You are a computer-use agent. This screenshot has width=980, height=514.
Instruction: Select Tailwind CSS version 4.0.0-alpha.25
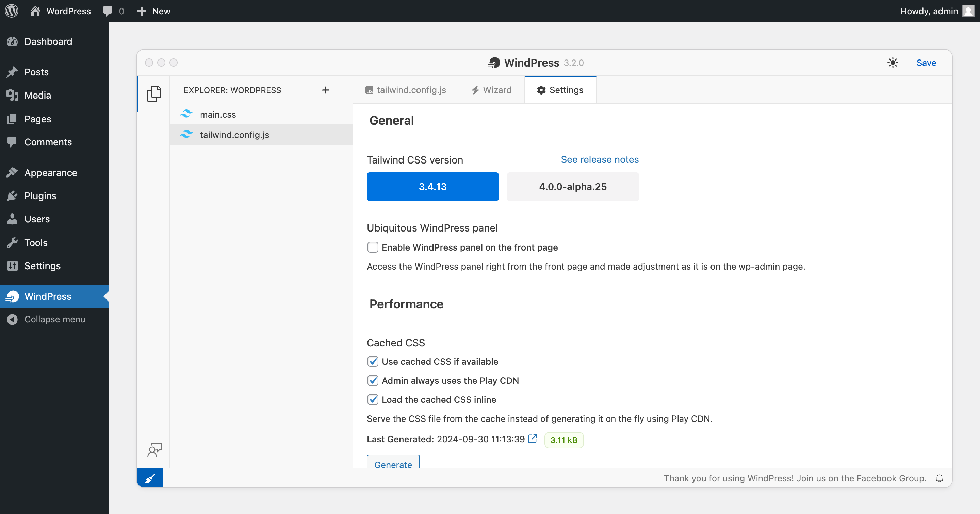(572, 186)
